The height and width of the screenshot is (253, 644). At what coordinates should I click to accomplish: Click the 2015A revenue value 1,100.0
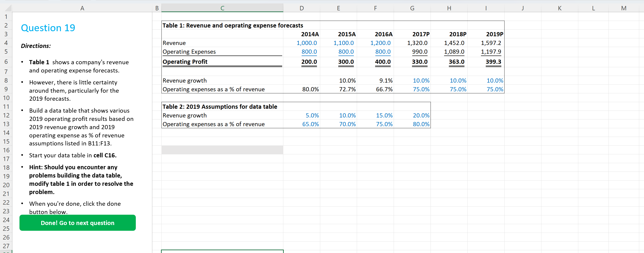tap(344, 43)
